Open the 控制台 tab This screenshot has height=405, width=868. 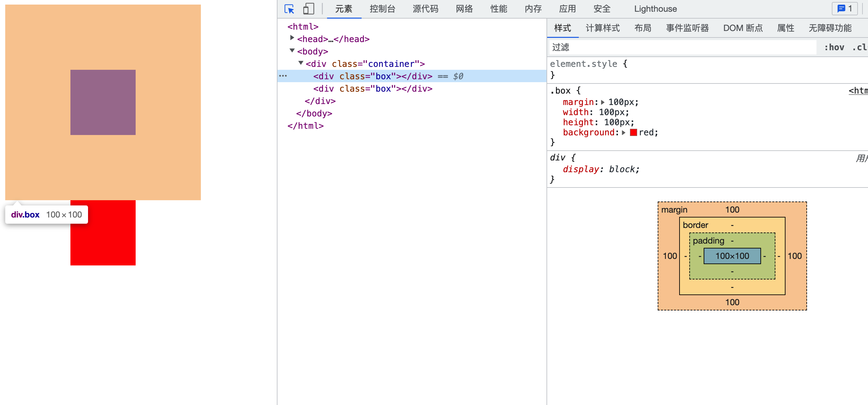click(x=382, y=9)
